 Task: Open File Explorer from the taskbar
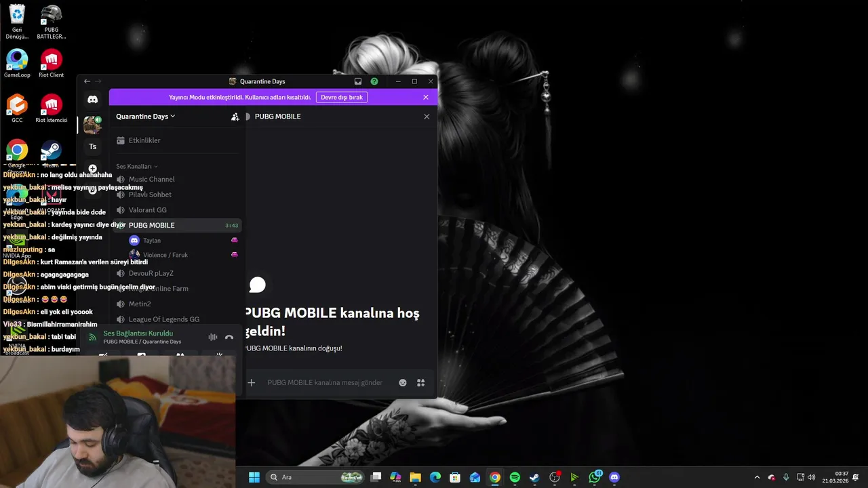tap(415, 477)
